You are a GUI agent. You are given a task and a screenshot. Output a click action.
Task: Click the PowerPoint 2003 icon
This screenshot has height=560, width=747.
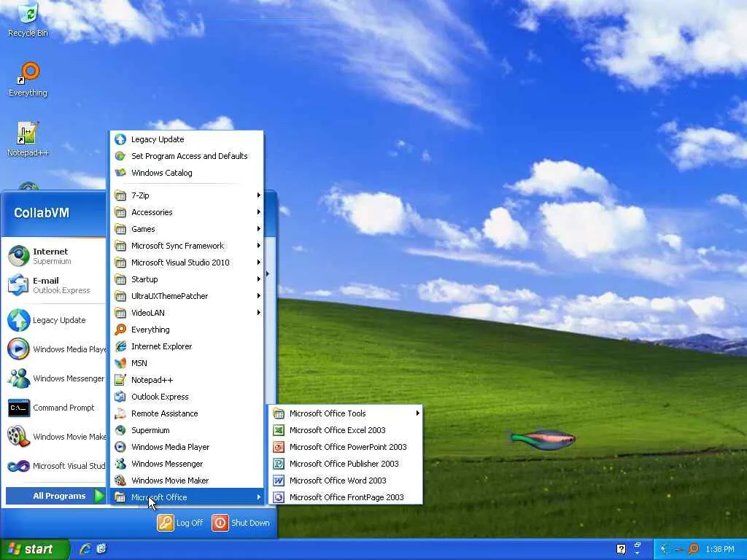click(279, 447)
